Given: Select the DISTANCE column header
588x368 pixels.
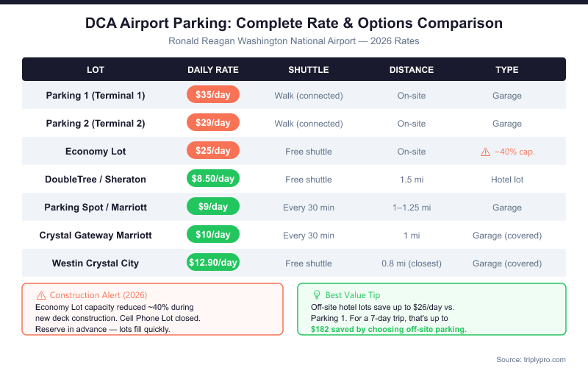Looking at the screenshot, I should click(412, 70).
